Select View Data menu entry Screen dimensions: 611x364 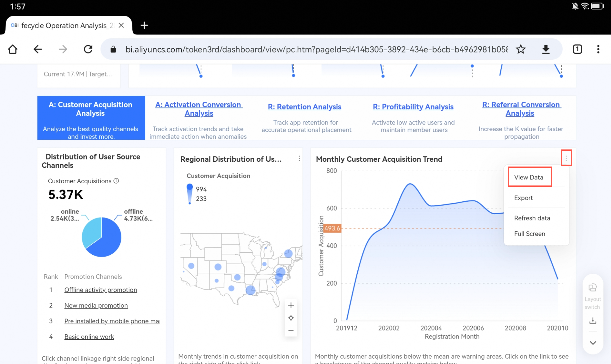click(x=529, y=177)
